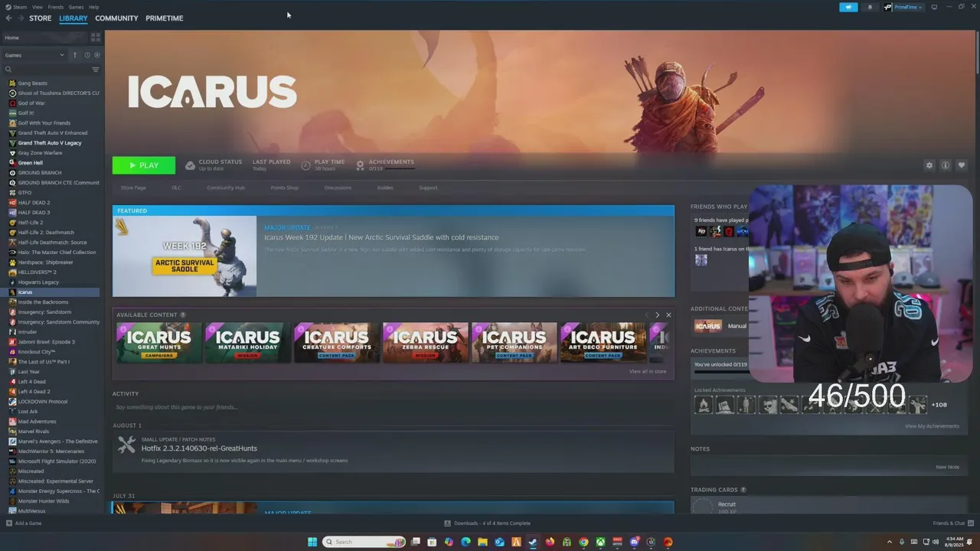Go to the STORE tab
This screenshot has height=551, width=980.
41,18
